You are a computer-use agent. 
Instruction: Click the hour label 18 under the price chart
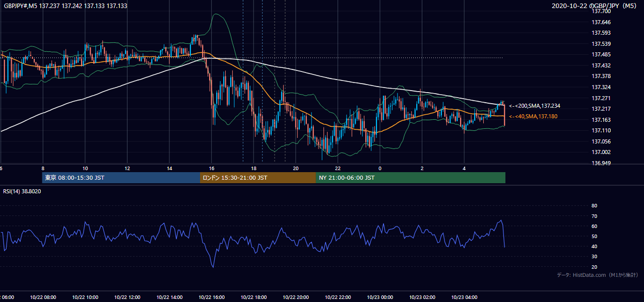pyautogui.click(x=253, y=168)
